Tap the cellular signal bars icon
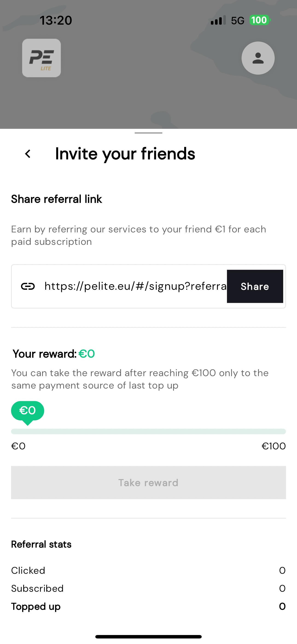 218,20
